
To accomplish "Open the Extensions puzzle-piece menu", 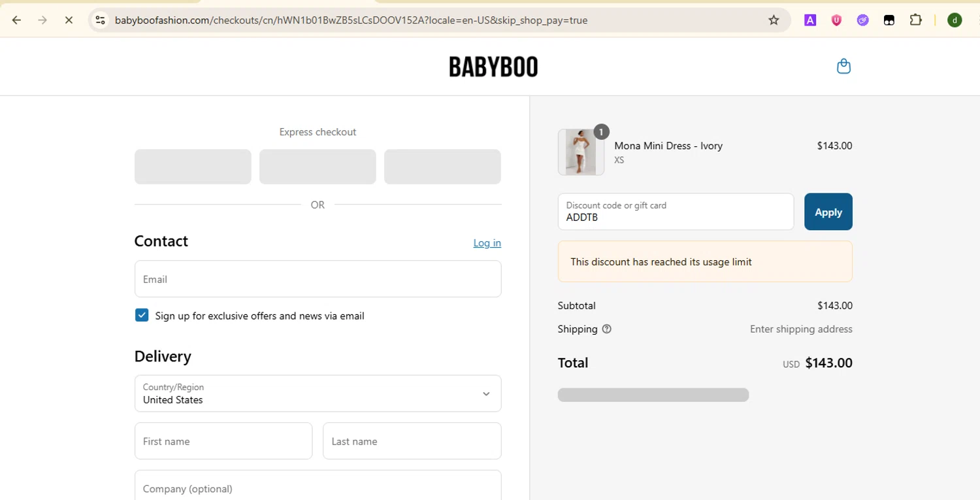I will 916,20.
